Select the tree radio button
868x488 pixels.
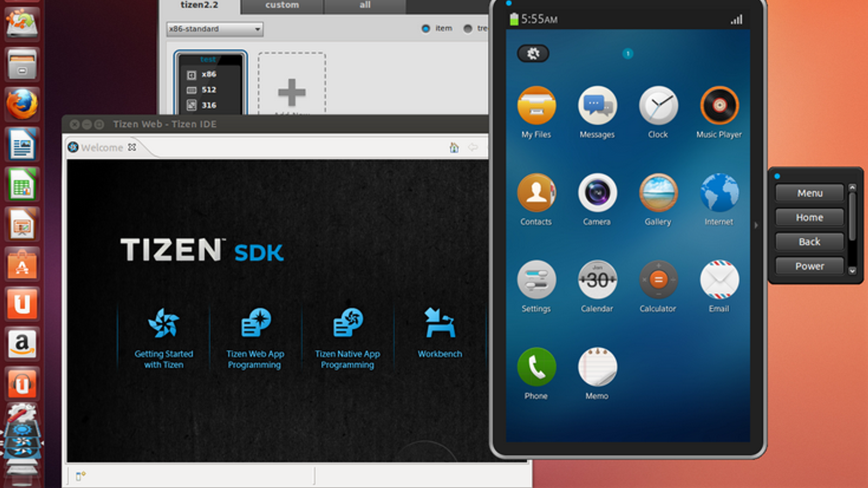click(468, 29)
